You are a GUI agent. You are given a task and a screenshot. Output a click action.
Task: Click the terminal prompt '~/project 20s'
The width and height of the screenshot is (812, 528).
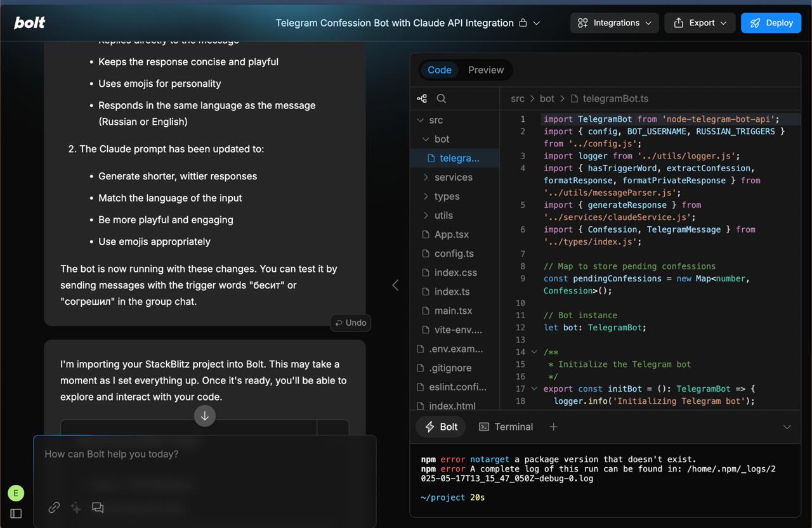pyautogui.click(x=452, y=498)
